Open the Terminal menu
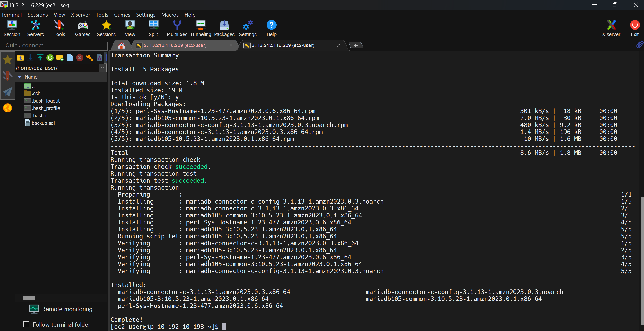This screenshot has width=644, height=331. coord(11,15)
